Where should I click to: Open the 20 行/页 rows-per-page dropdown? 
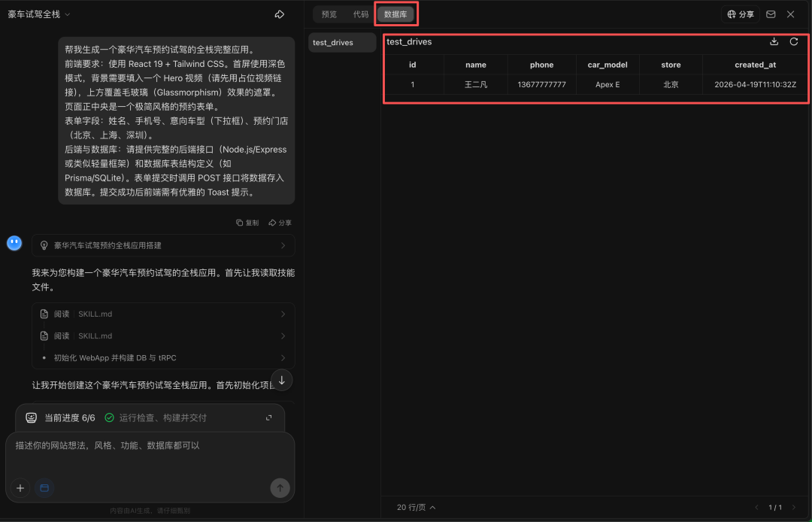(x=414, y=507)
